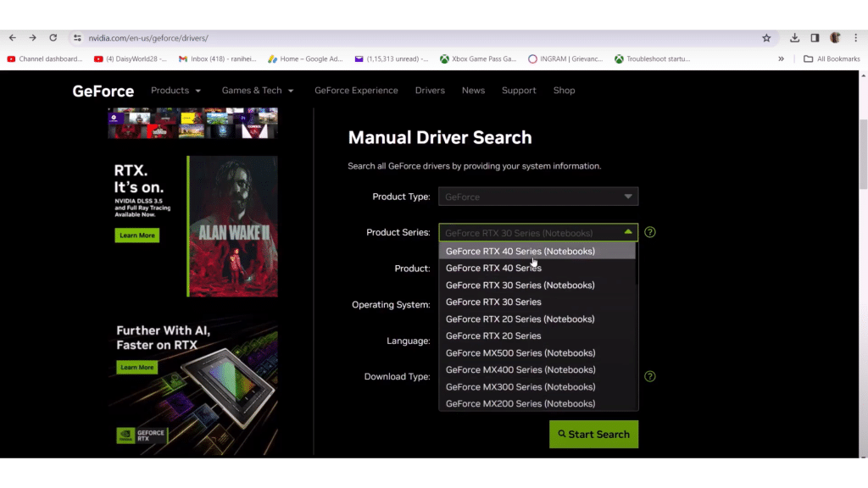Screen dimensions: 868x488
Task: Open the Xbox Game Pass bookmark
Action: [x=478, y=58]
